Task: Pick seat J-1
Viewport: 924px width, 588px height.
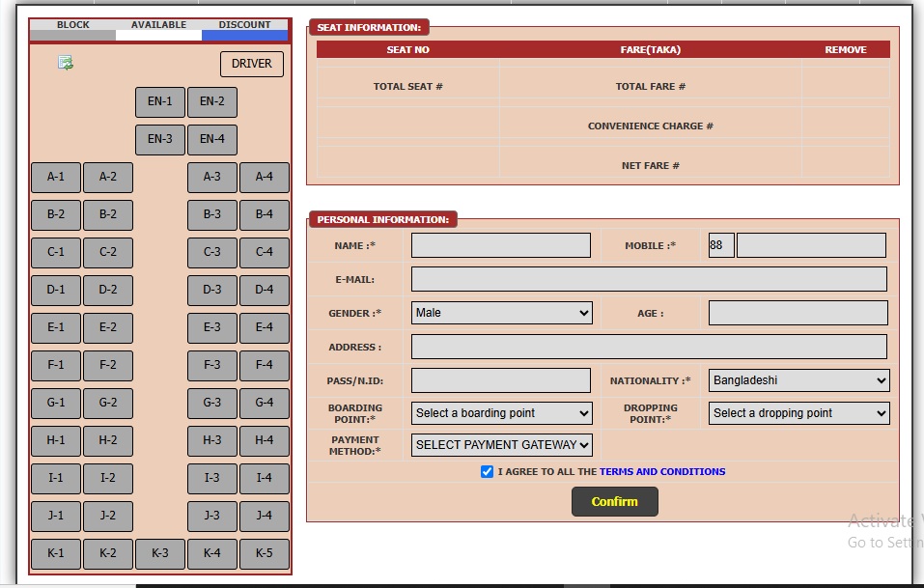Action: (x=56, y=517)
